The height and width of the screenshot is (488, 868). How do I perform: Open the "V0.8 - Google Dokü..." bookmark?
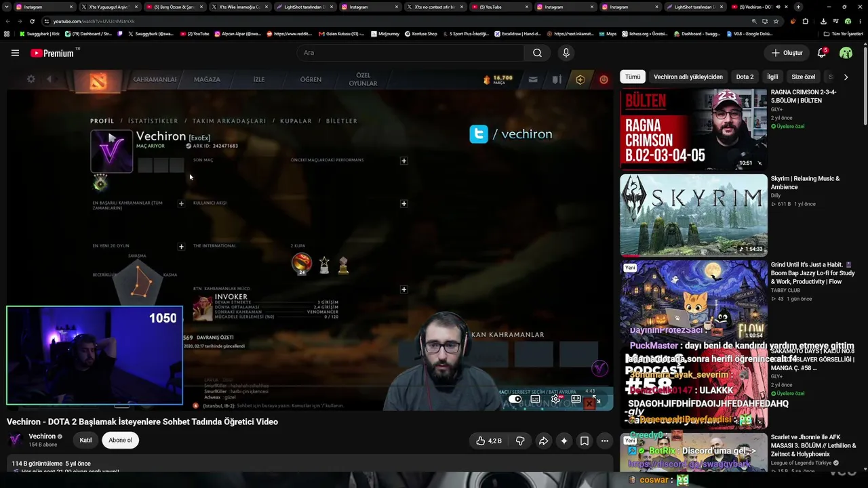pos(750,33)
